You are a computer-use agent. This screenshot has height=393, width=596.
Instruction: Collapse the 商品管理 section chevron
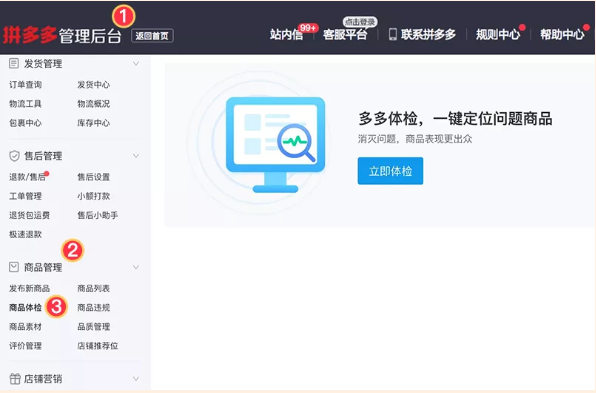coord(136,267)
